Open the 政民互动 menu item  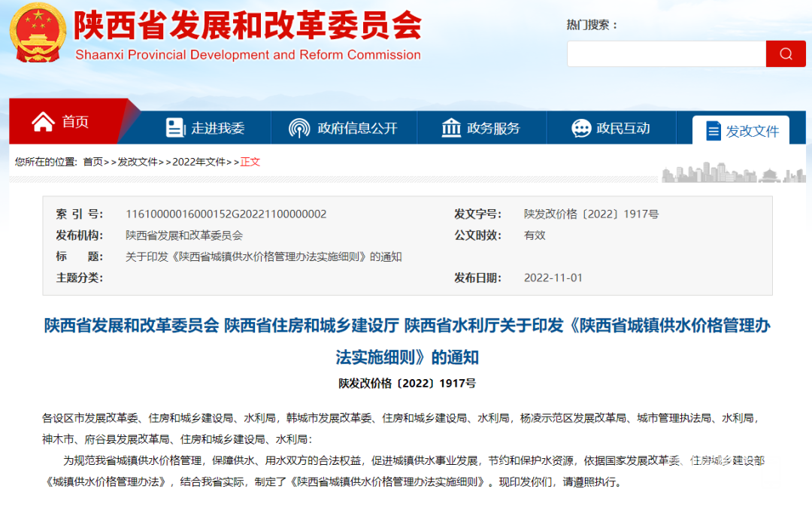pos(623,129)
